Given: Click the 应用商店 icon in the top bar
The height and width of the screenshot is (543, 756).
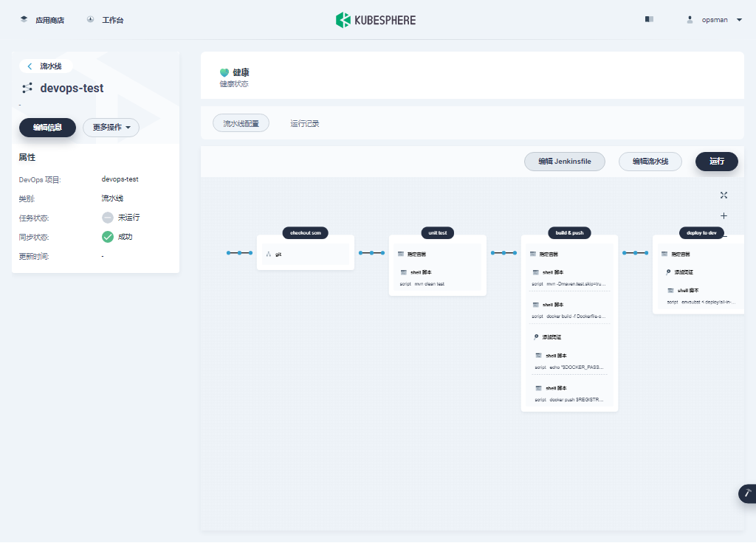Looking at the screenshot, I should pyautogui.click(x=23, y=18).
